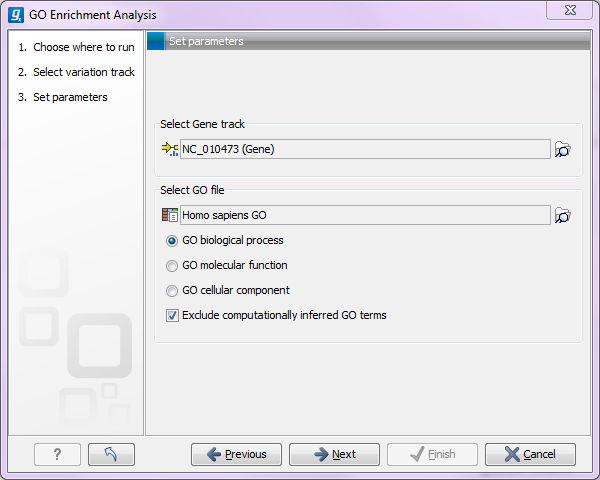The width and height of the screenshot is (600, 480).
Task: Go to step Choose where to run
Action: [x=76, y=47]
